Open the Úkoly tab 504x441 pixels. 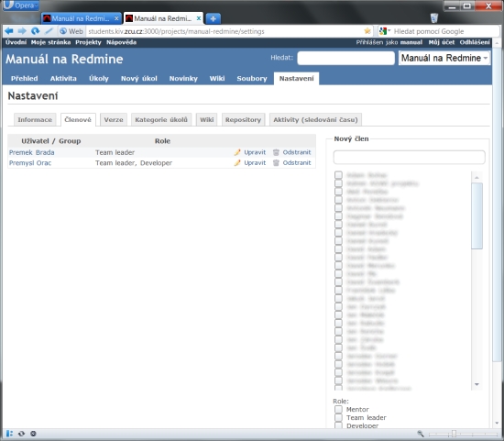[99, 79]
